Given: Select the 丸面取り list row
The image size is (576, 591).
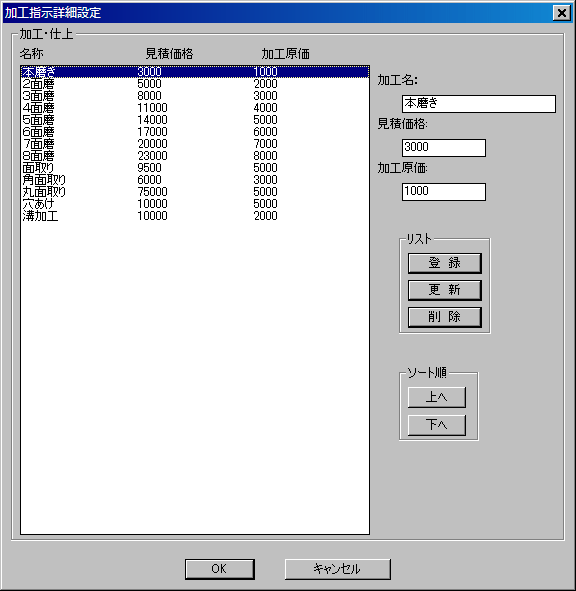Looking at the screenshot, I should (x=195, y=192).
